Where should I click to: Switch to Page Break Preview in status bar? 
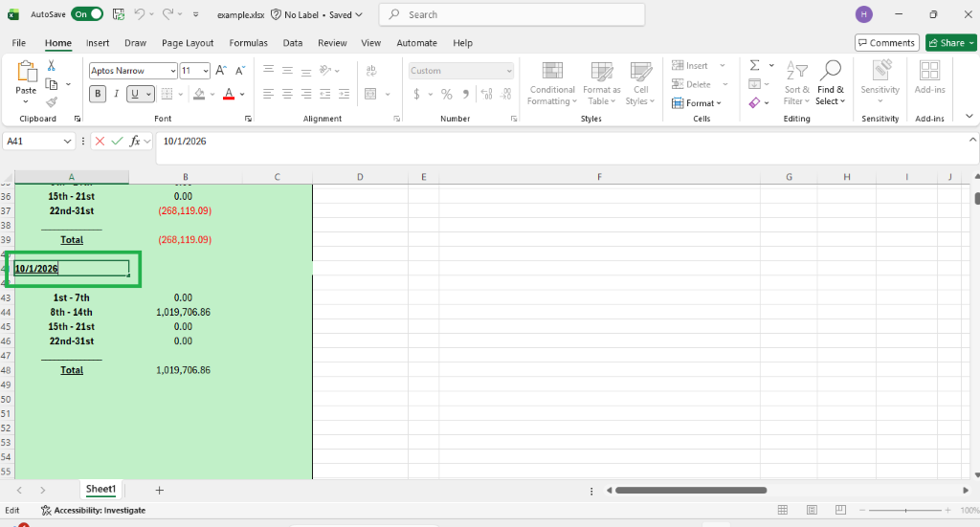pos(840,510)
